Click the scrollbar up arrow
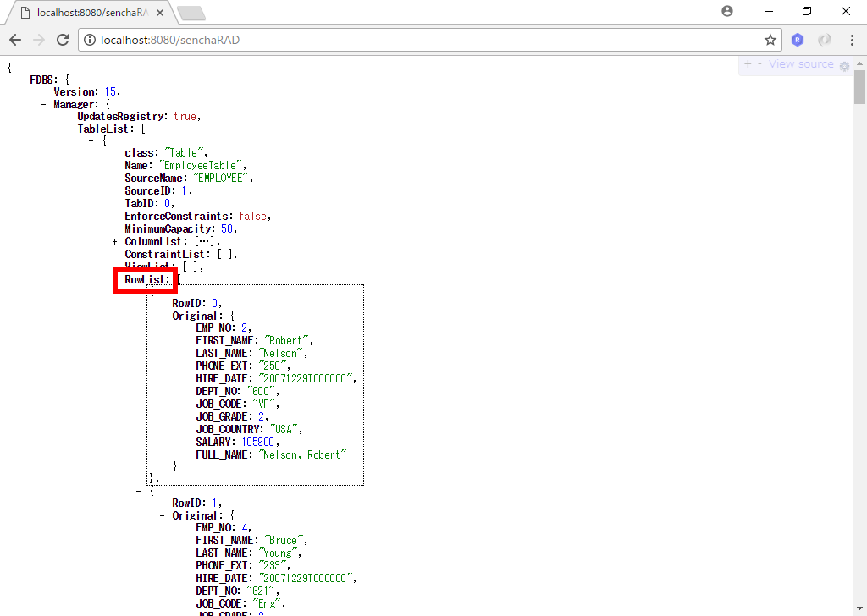867x616 pixels. (x=859, y=63)
